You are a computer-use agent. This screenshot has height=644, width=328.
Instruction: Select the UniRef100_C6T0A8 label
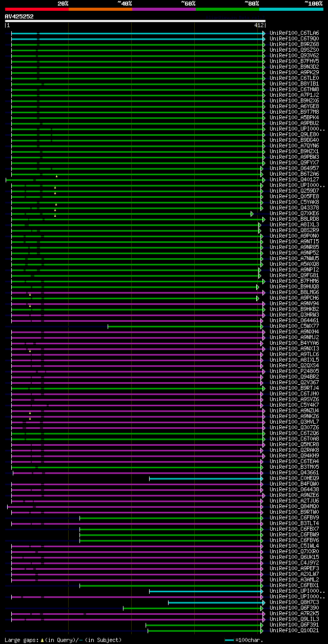tap(294, 439)
